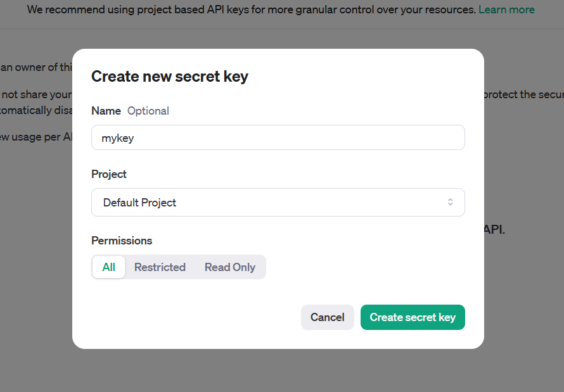This screenshot has width=564, height=392.
Task: Switch permissions to Restricted
Action: coord(160,267)
